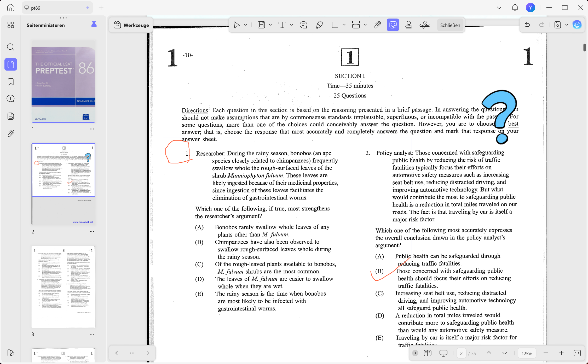
Task: Open the search panel in sidebar
Action: pyautogui.click(x=11, y=47)
